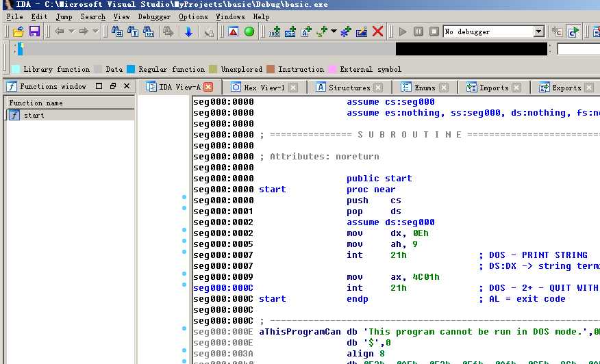Click the green arrow C icon
The image size is (600, 364).
click(x=573, y=31)
